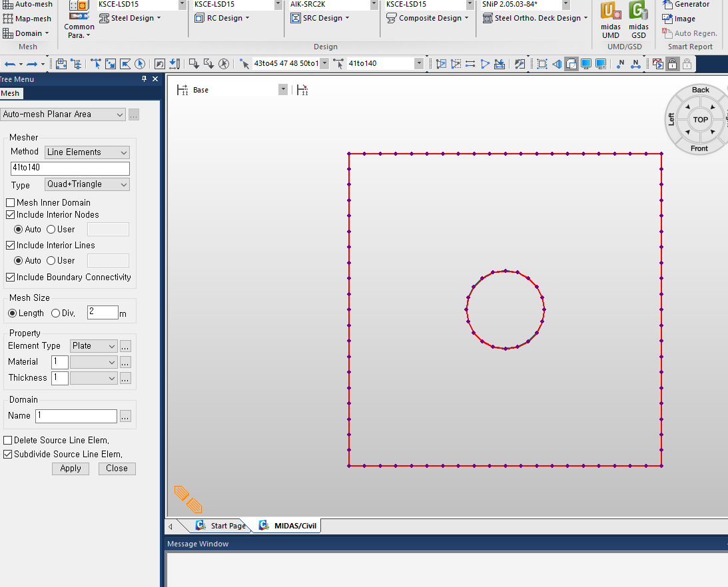Toggle the Perspective view icon
Image resolution: width=728 pixels, height=587 pixels.
[x=557, y=64]
